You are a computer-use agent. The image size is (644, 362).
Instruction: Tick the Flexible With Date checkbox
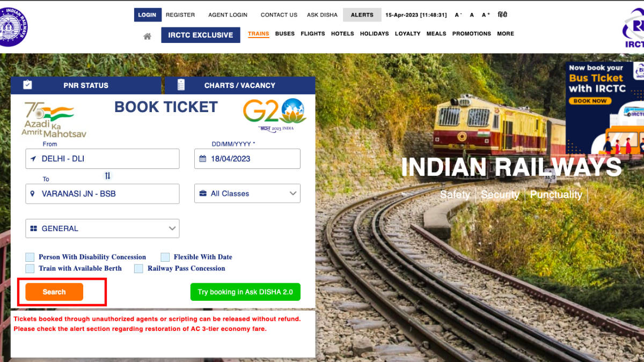click(165, 257)
